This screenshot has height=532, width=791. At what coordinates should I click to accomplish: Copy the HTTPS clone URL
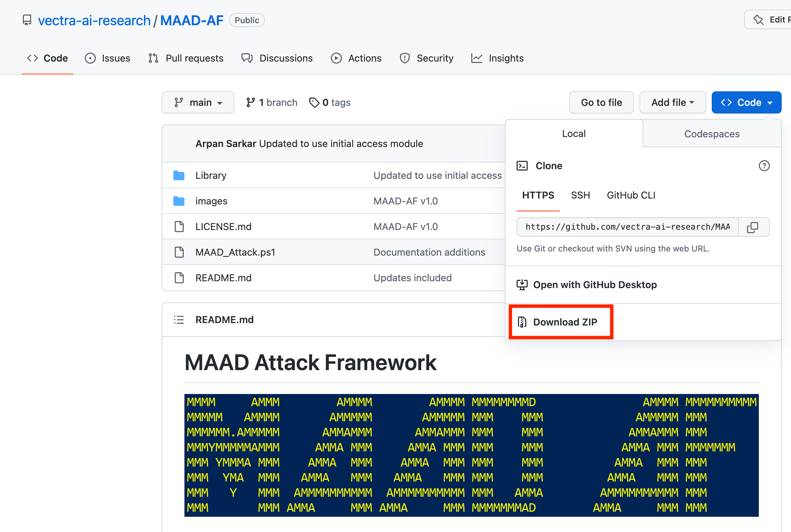click(x=753, y=227)
